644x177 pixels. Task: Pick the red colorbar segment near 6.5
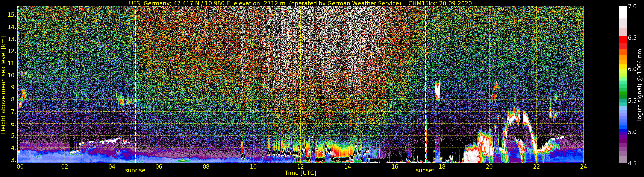(623, 40)
